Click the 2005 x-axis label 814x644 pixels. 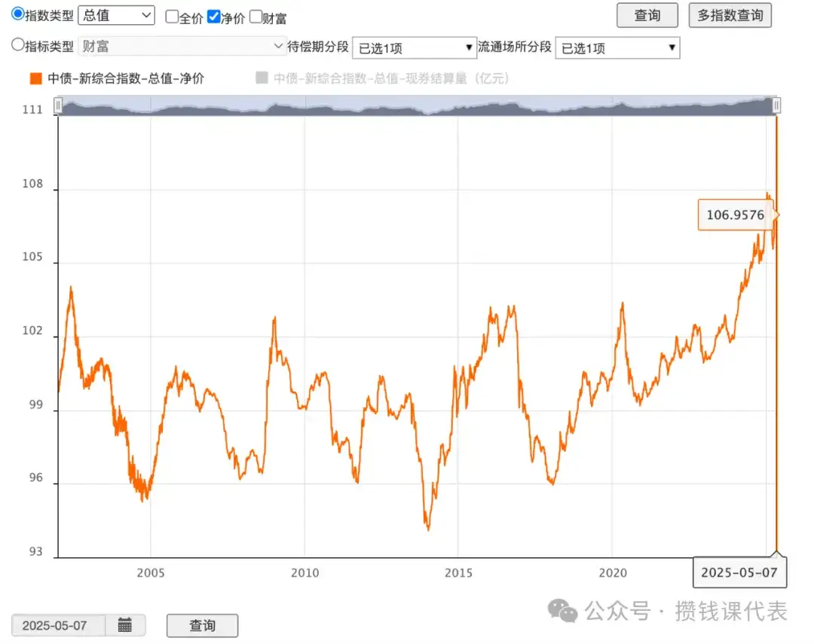(151, 573)
